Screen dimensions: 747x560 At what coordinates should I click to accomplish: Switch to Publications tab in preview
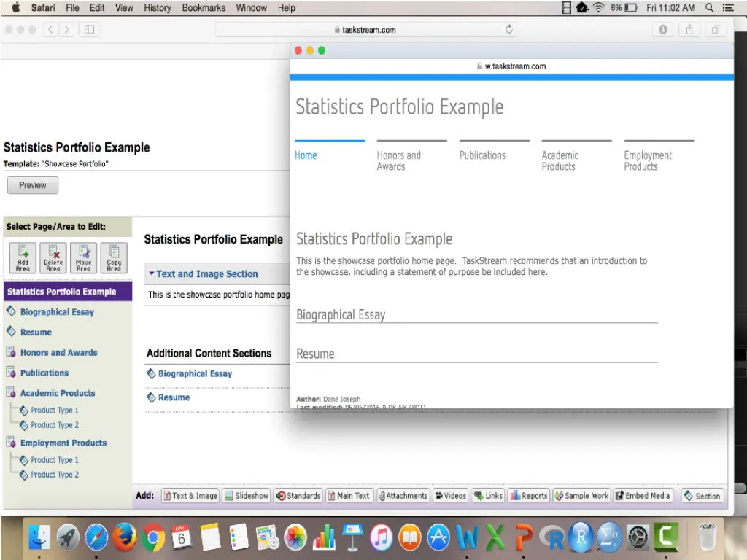tap(482, 155)
